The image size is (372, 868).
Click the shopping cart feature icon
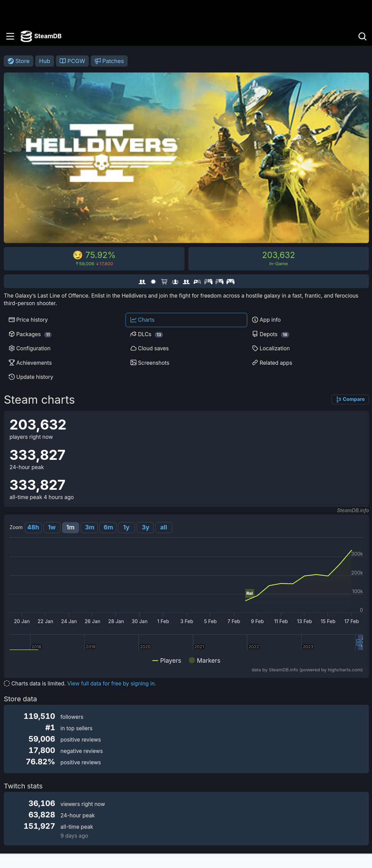coord(164,281)
